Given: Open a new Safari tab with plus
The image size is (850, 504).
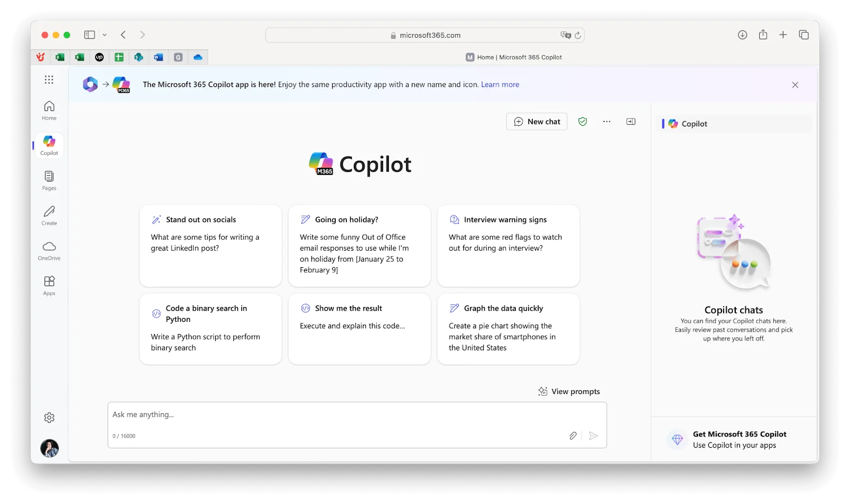Looking at the screenshot, I should pyautogui.click(x=783, y=35).
